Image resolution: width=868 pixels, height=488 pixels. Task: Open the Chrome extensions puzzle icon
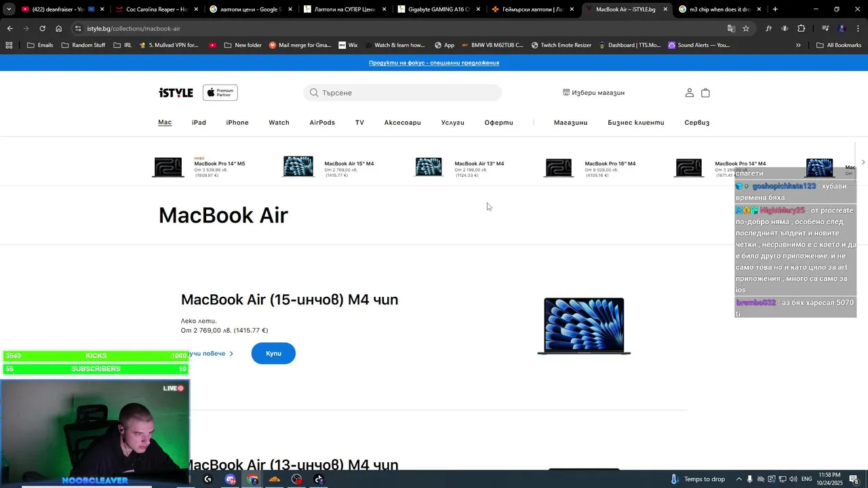(801, 28)
